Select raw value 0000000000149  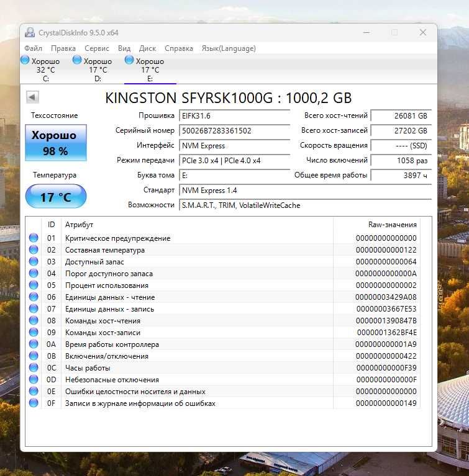coord(386,403)
